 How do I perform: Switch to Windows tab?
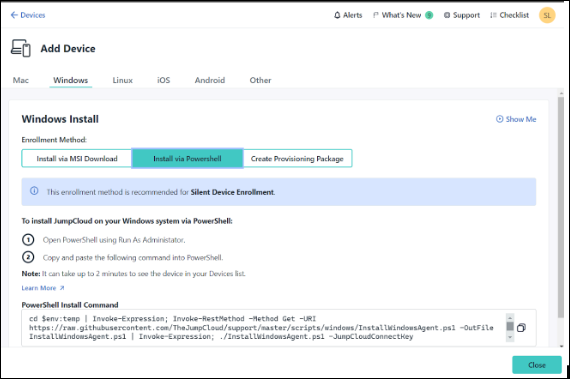click(71, 80)
